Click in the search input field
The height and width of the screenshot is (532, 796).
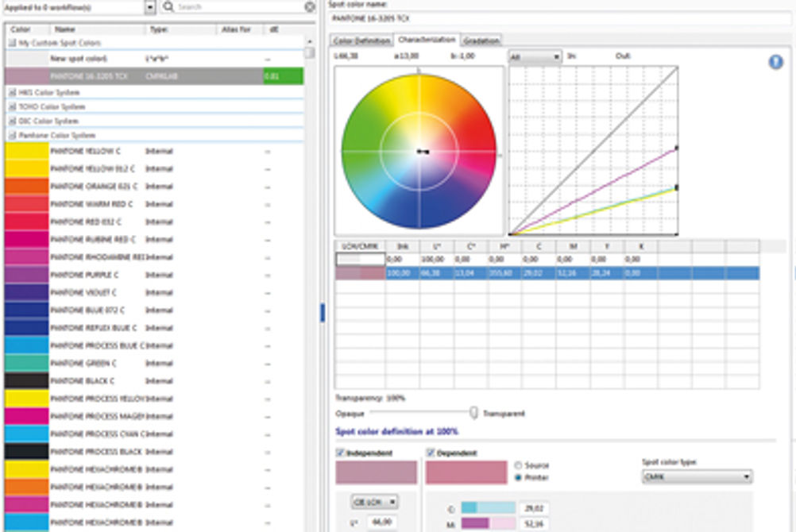(238, 6)
